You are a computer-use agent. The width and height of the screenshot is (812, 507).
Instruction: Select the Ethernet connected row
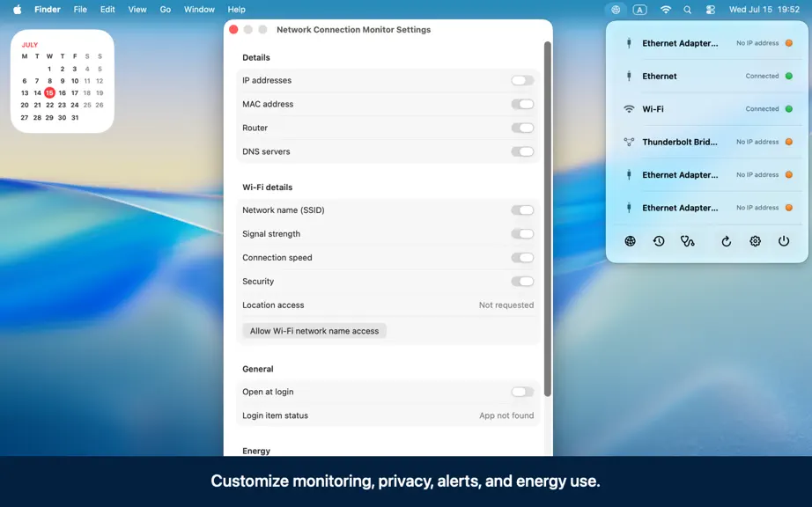tap(707, 76)
